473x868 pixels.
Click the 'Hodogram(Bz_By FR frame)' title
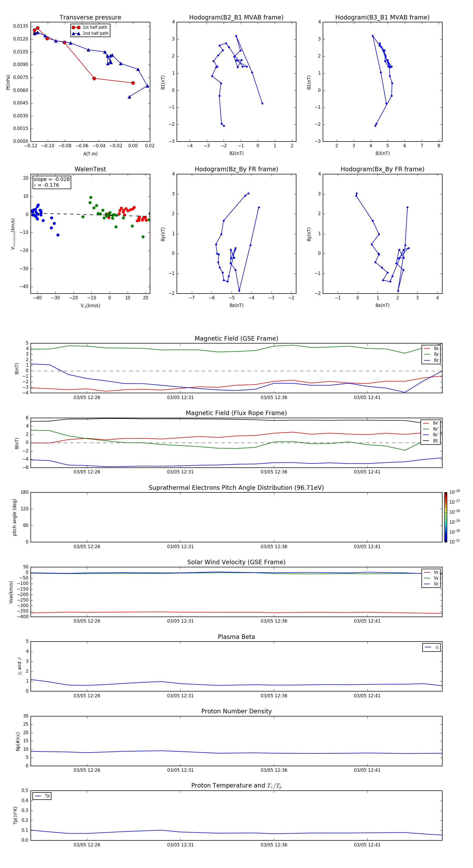click(x=236, y=169)
